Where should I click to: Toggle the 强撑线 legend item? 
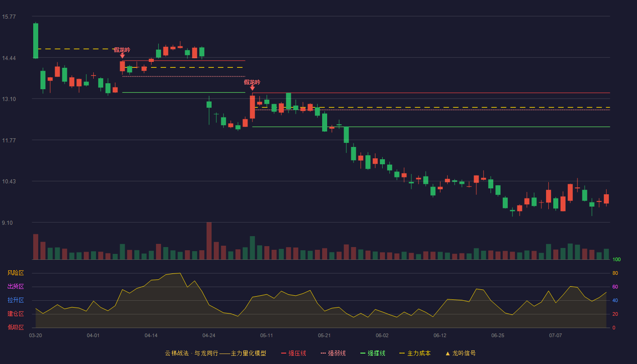point(373,353)
